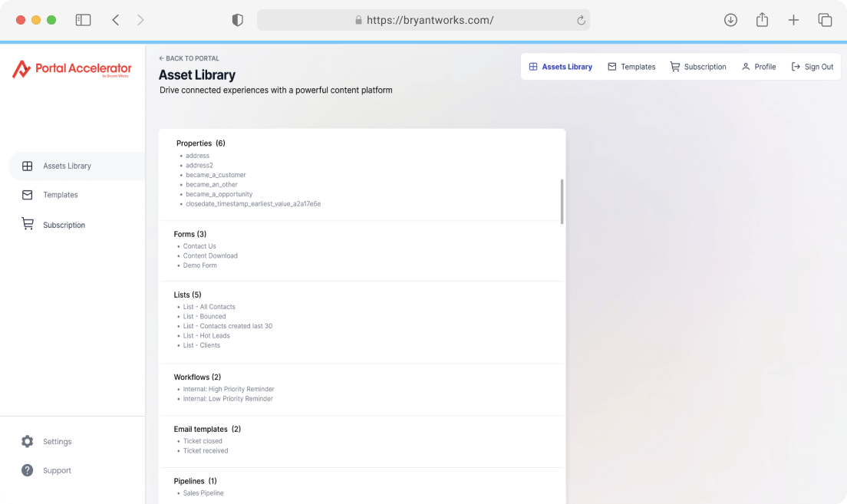Open a new tab with the plus icon

[x=793, y=20]
